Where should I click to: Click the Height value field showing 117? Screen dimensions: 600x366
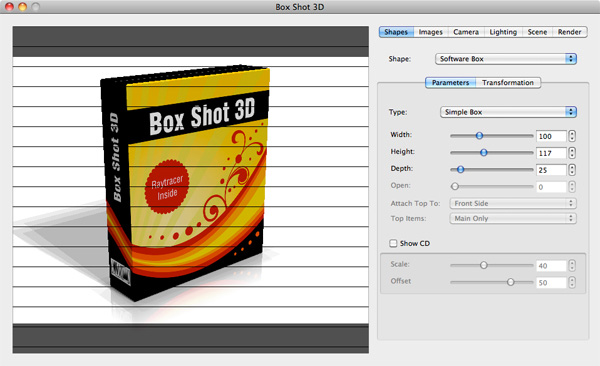[x=551, y=153]
